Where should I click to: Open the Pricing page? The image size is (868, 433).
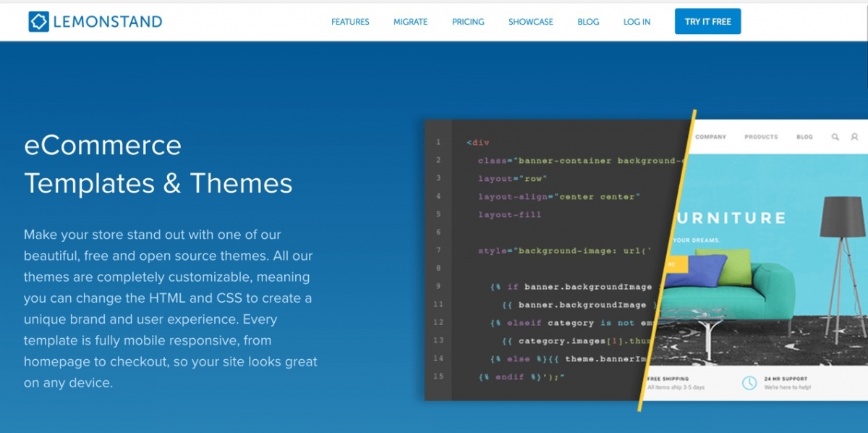[468, 22]
